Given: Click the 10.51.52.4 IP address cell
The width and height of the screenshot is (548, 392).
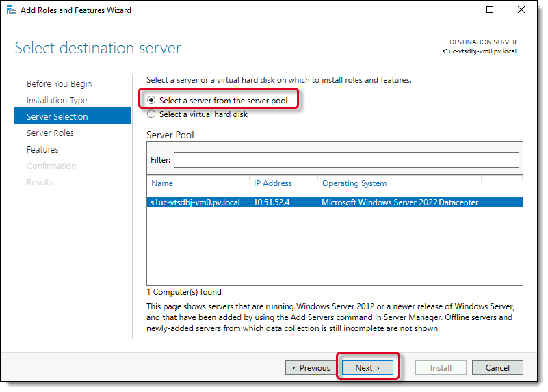Looking at the screenshot, I should pyautogui.click(x=272, y=202).
